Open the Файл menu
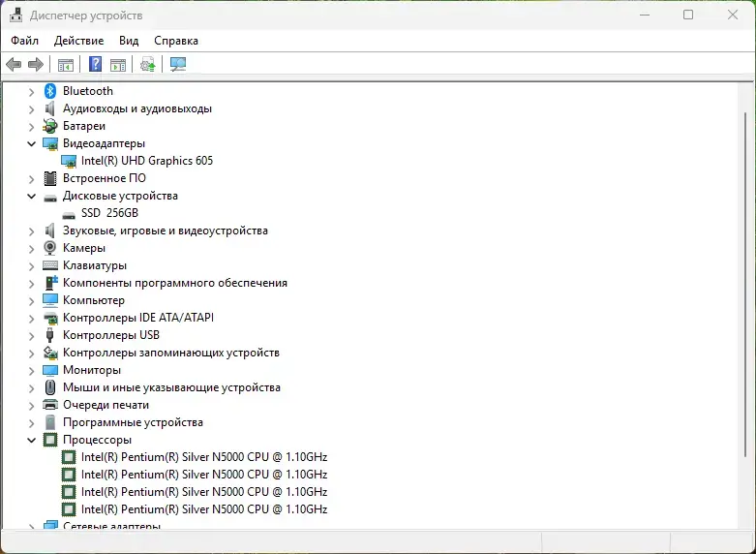This screenshot has width=756, height=554. tap(24, 41)
